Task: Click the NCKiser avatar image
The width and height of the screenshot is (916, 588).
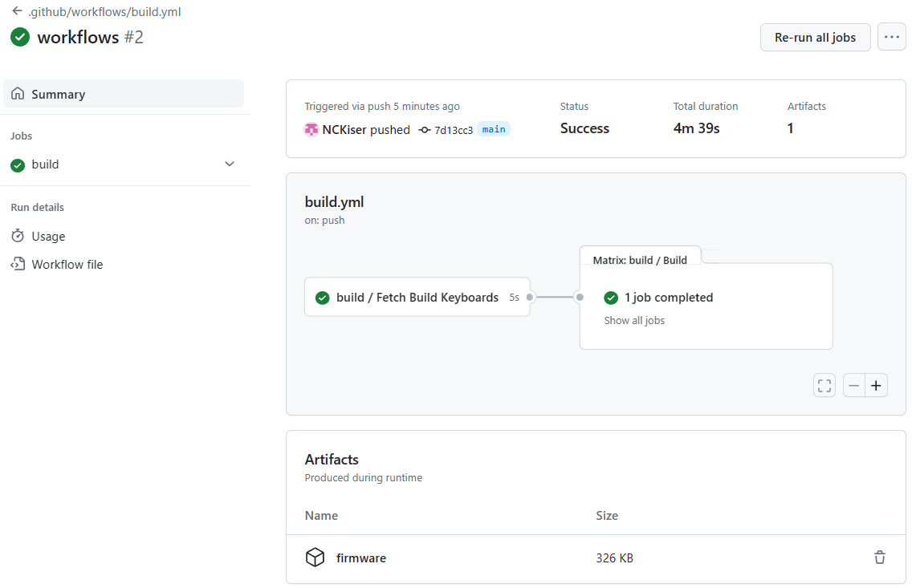Action: 311,130
